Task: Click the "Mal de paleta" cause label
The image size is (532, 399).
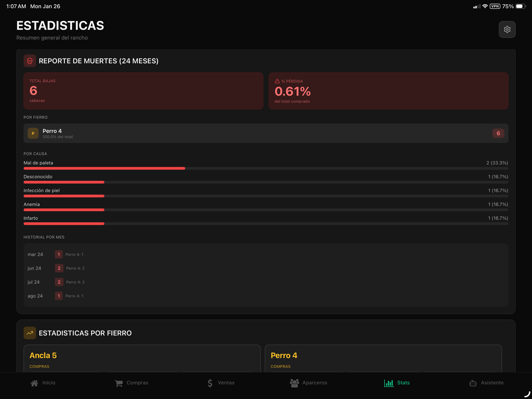Action: point(38,163)
